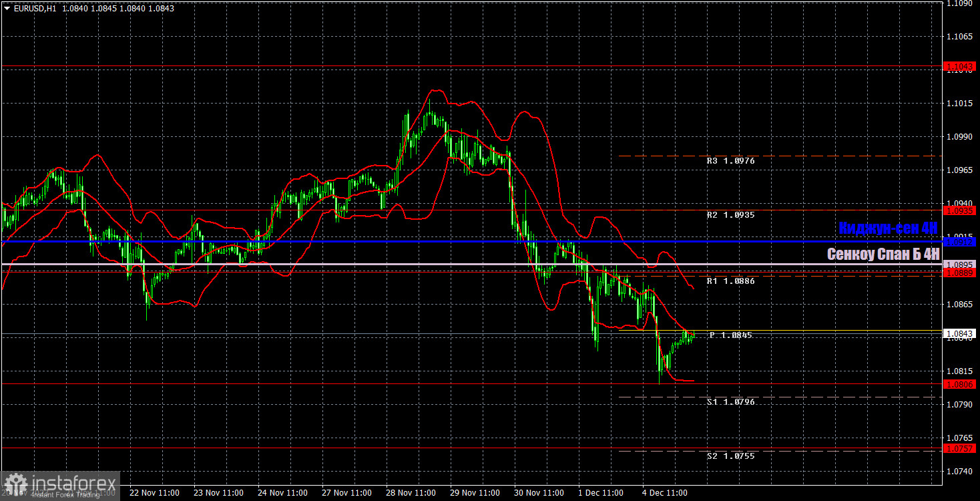
Task: Click the 29 Nov 11:00 time label
Action: pyautogui.click(x=475, y=492)
